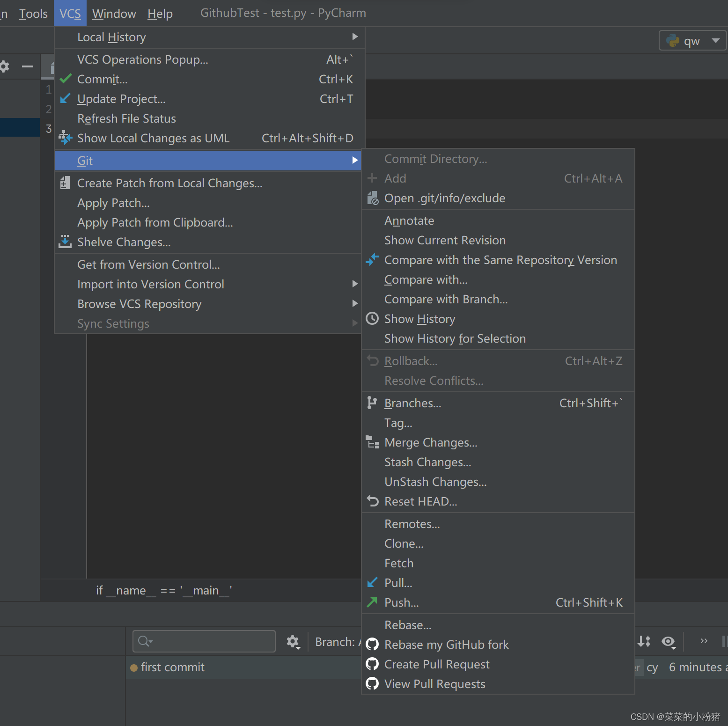
Task: Select Tag... entry
Action: pos(498,423)
